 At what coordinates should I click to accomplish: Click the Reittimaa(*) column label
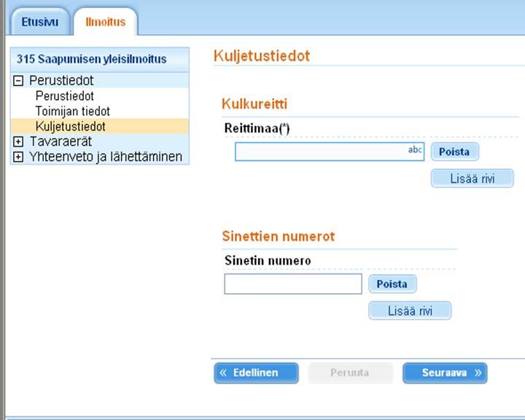[x=257, y=128]
